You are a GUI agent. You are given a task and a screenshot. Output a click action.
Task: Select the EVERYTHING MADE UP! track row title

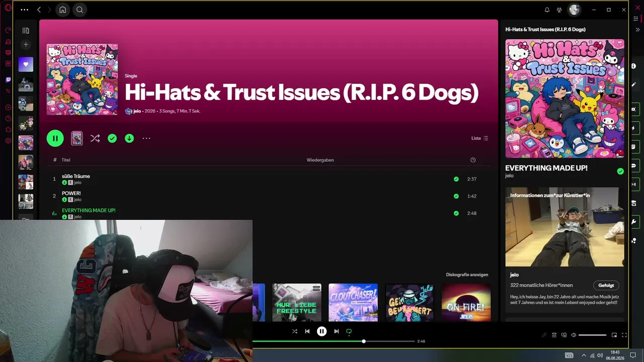pyautogui.click(x=89, y=210)
